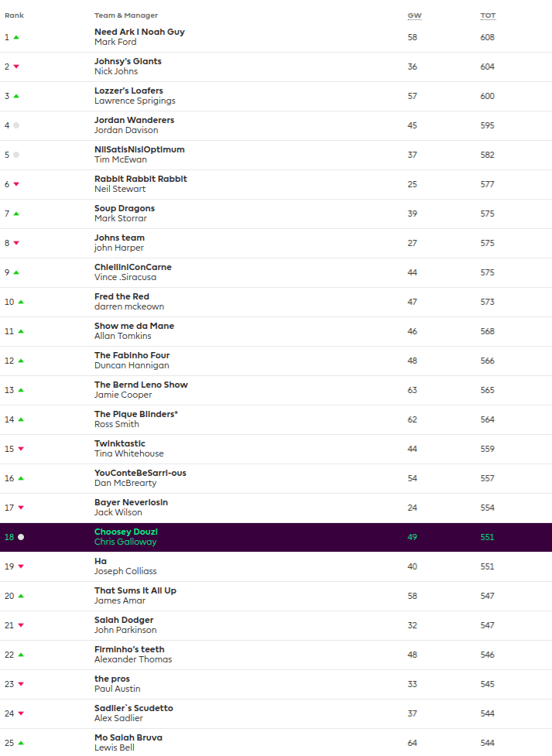Screen dimensions: 552x756
Task: Click the TOT column header
Action: point(488,15)
